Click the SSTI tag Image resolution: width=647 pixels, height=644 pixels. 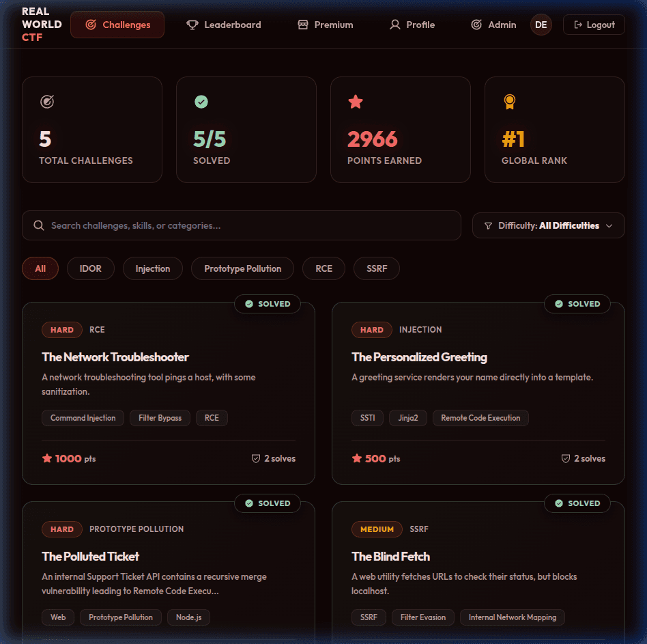coord(368,418)
